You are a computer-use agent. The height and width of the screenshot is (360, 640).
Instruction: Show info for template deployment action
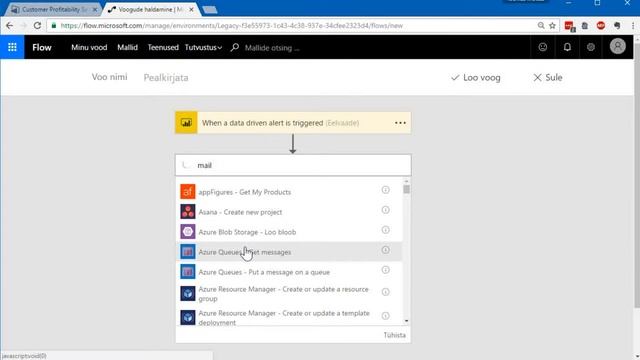click(x=385, y=316)
